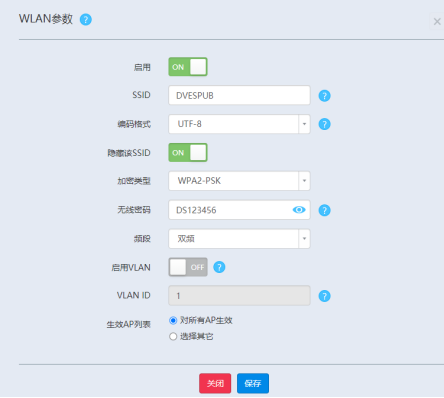Turn on the 启用VLAN switch

pyautogui.click(x=188, y=267)
